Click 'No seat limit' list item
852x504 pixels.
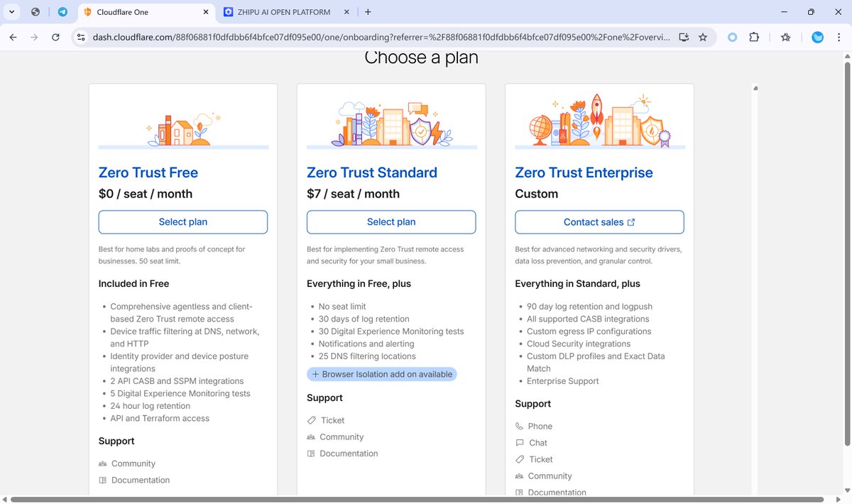pos(342,307)
